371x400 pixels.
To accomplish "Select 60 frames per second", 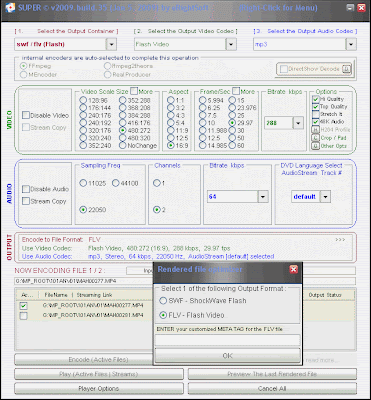I will click(232, 145).
